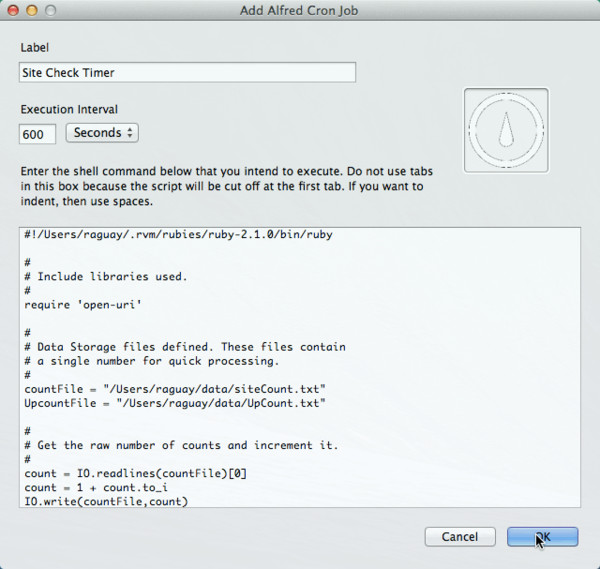This screenshot has height=569, width=600.
Task: Click the 'Label' heading text
Action: [35, 48]
